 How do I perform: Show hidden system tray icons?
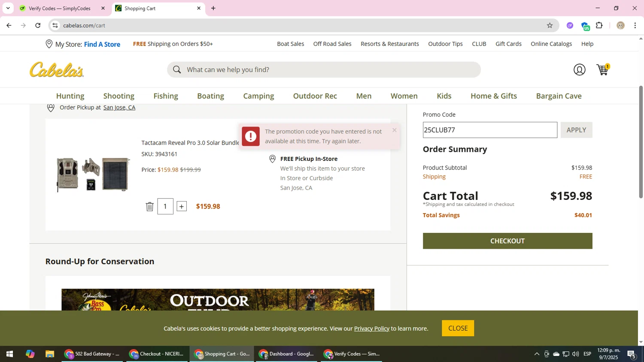pyautogui.click(x=537, y=354)
